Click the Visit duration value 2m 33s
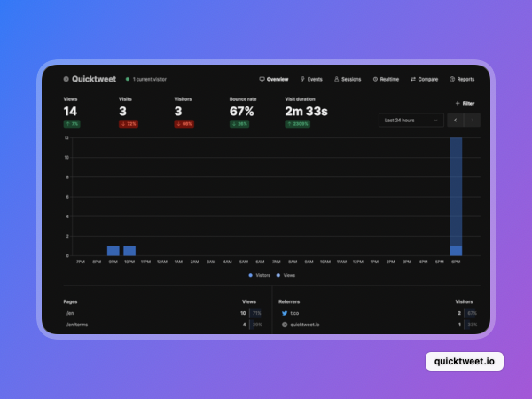This screenshot has height=399, width=532. pyautogui.click(x=307, y=112)
